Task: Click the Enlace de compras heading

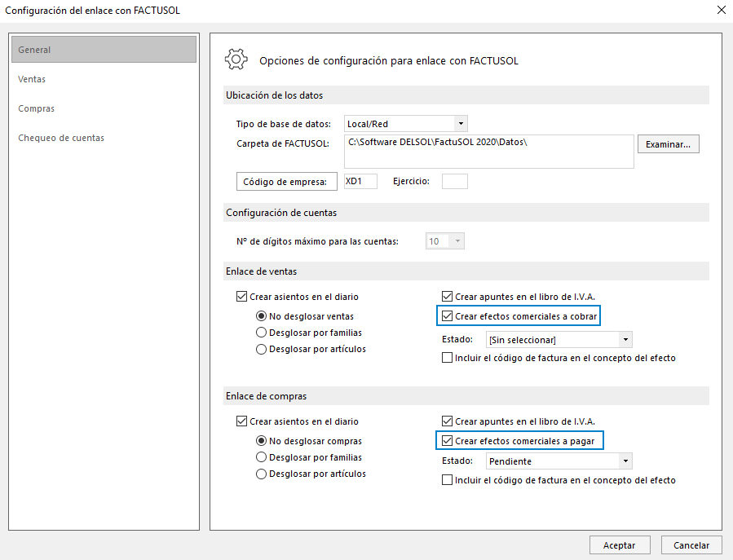Action: tap(266, 396)
